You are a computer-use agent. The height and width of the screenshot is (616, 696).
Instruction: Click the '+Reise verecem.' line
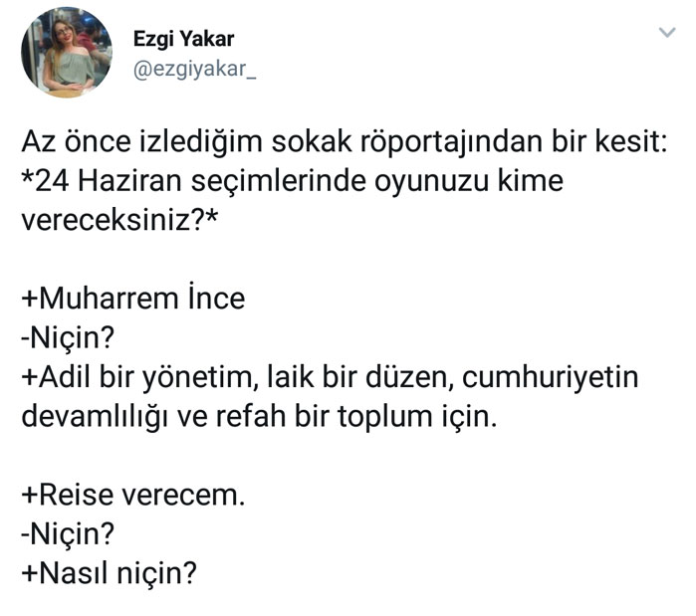pyautogui.click(x=133, y=495)
